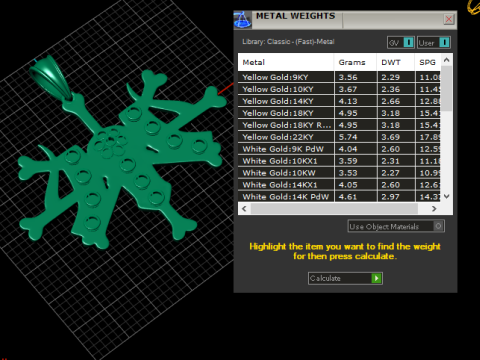This screenshot has width=480, height=360.
Task: Enable Use Object Materials option
Action: pos(396,226)
